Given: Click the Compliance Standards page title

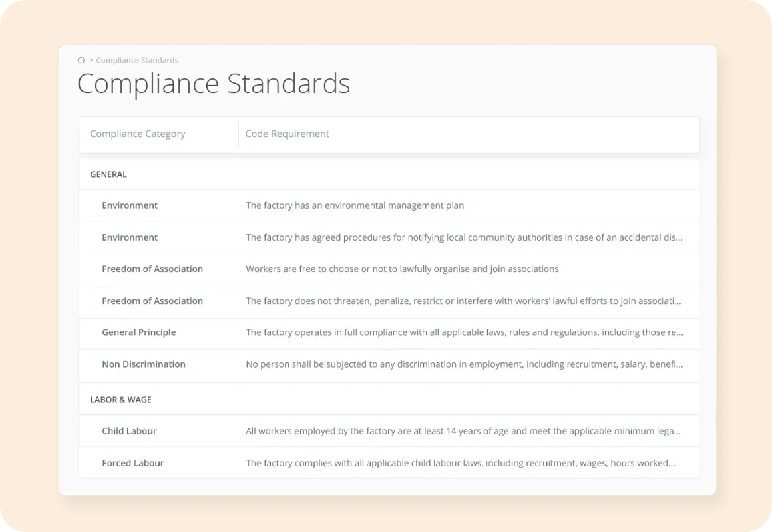Looking at the screenshot, I should (214, 83).
